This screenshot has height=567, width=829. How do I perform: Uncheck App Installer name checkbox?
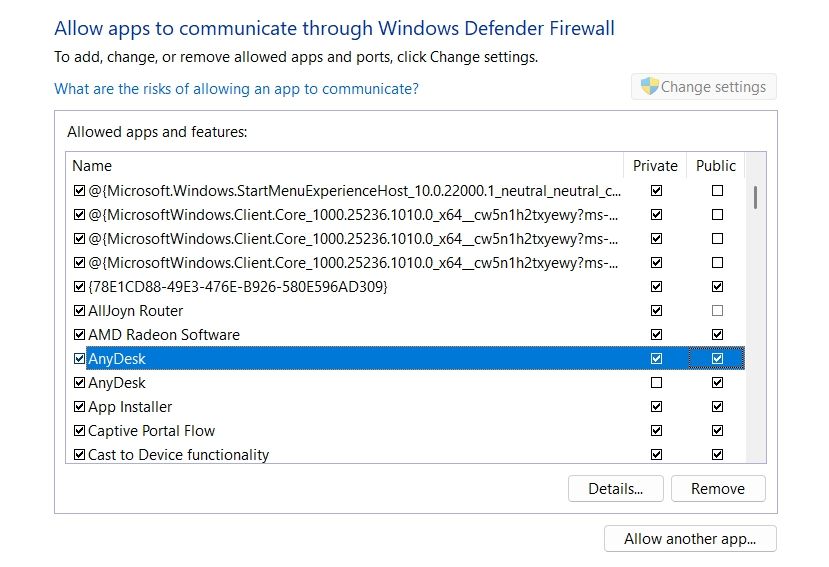(x=79, y=407)
